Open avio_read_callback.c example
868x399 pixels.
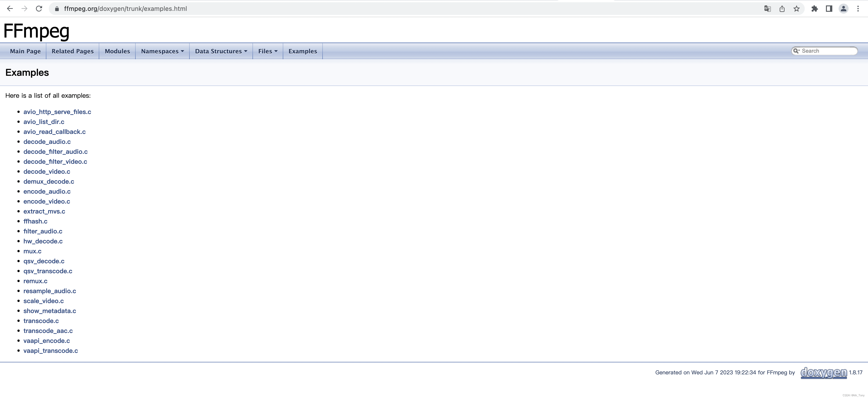pos(54,132)
